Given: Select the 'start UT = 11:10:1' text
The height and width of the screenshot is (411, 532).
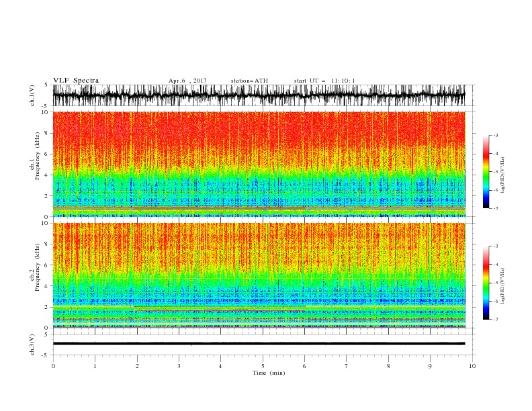Looking at the screenshot, I should point(324,81).
